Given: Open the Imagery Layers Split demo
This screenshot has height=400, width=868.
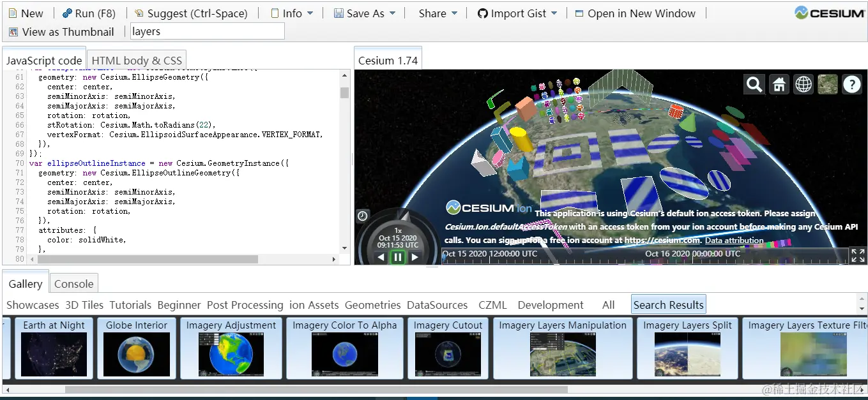Looking at the screenshot, I should 687,348.
